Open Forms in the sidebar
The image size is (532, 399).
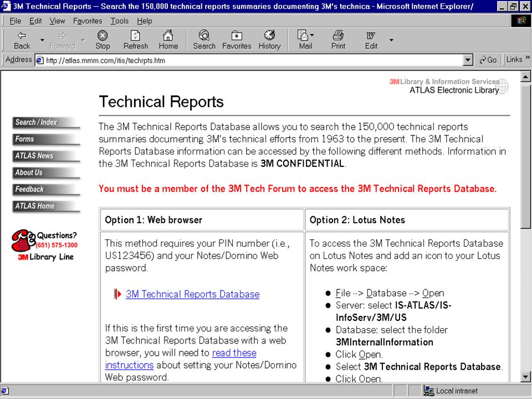click(x=46, y=139)
